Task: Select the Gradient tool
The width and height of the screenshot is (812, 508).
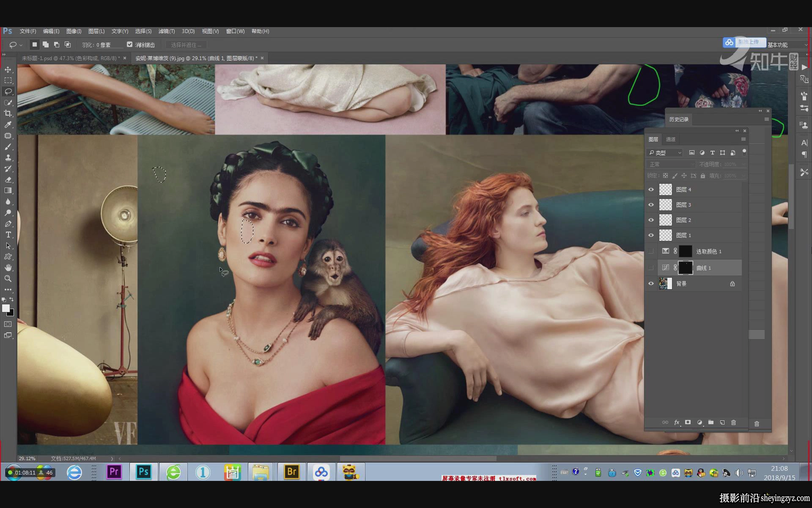Action: point(8,190)
